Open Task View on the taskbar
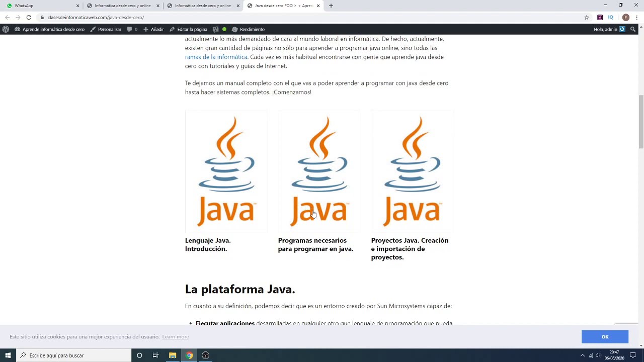 click(x=155, y=355)
